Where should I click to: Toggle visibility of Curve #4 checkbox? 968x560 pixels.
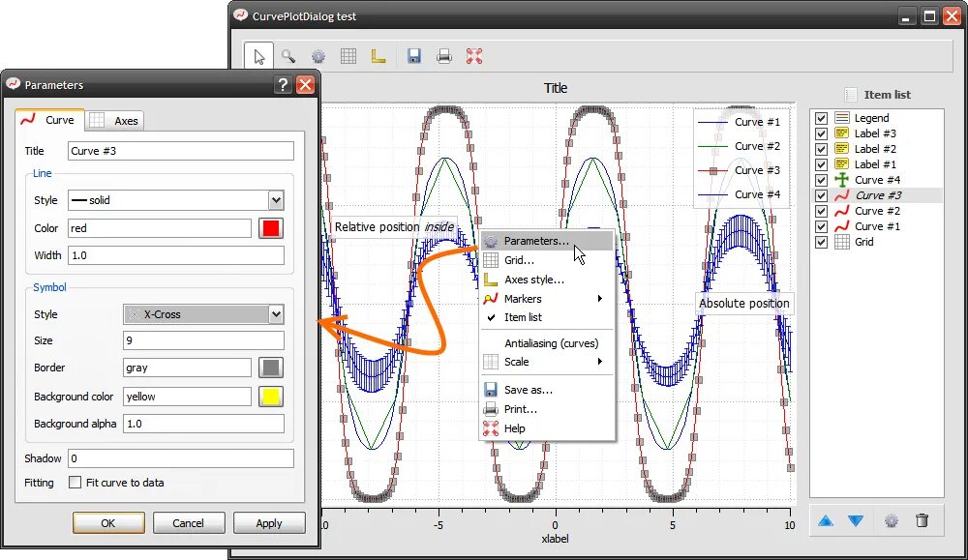coord(821,180)
